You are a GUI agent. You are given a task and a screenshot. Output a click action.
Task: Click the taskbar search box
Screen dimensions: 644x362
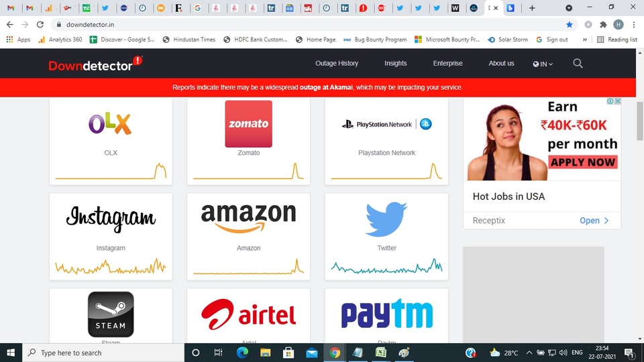103,353
